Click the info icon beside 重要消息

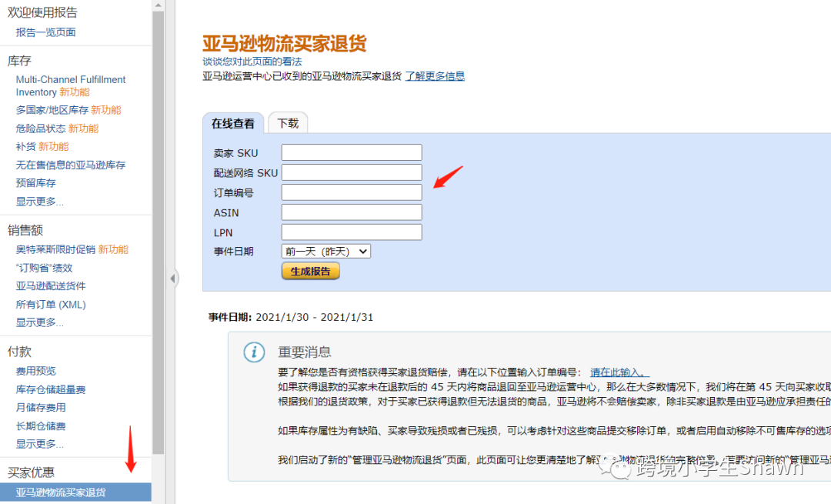[x=254, y=351]
